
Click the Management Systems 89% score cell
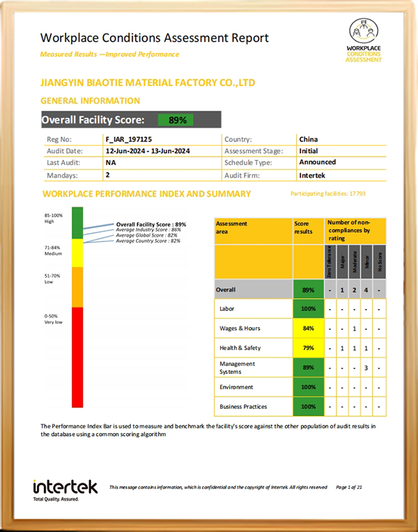307,367
